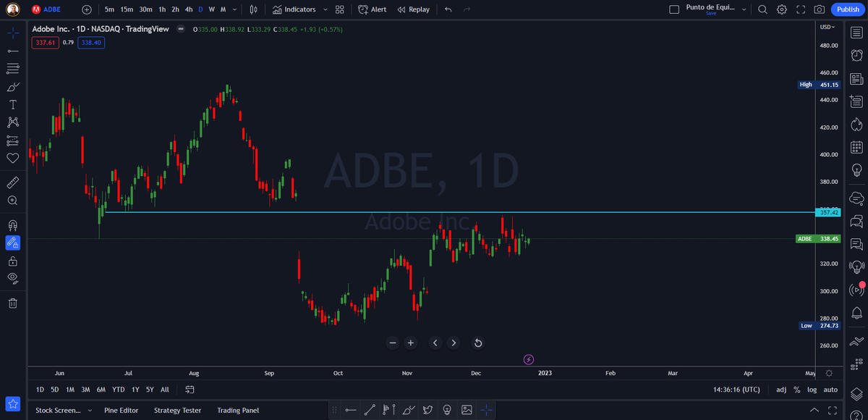This screenshot has width=868, height=420.
Task: Expand the timeframe interval dropdown
Action: pos(235,9)
